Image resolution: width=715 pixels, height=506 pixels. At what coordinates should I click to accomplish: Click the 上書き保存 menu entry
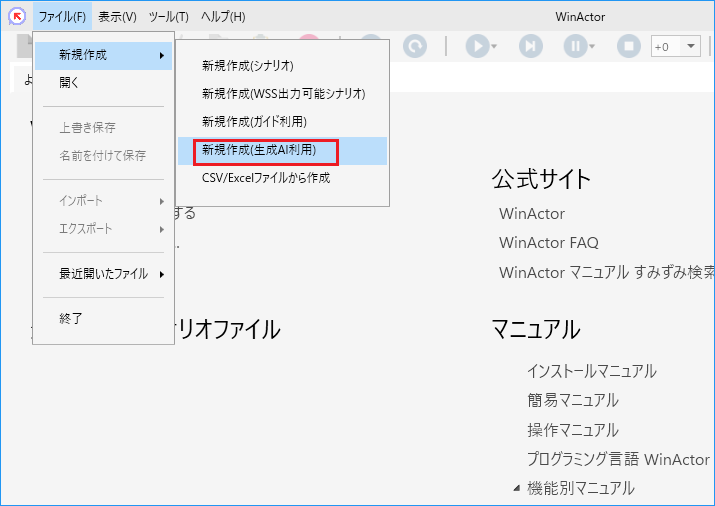click(x=104, y=128)
